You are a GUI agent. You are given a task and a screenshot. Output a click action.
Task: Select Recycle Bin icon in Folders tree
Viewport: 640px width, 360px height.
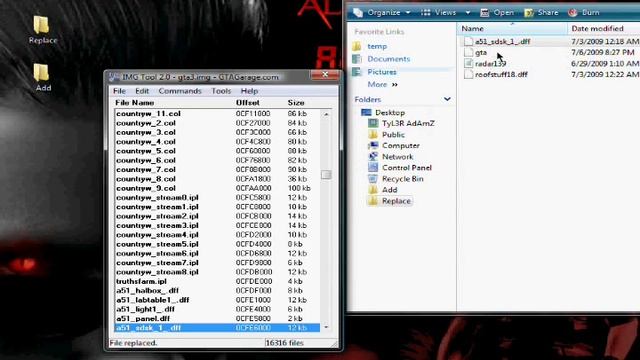pyautogui.click(x=373, y=178)
